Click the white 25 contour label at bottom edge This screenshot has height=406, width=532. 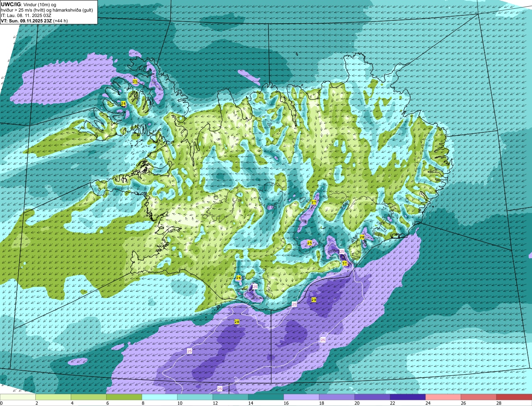coord(220,389)
